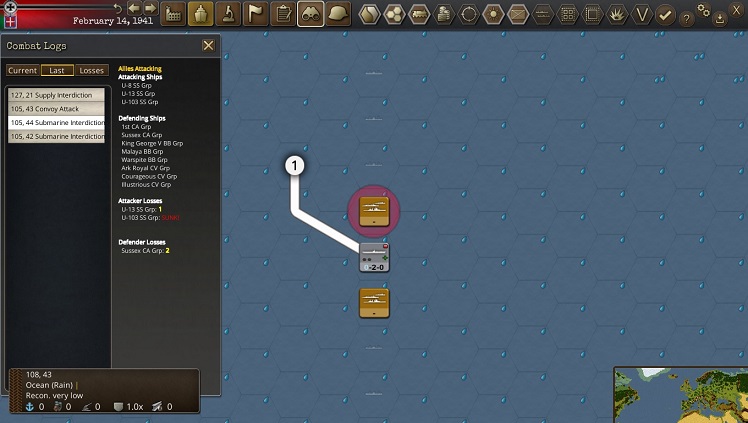
Task: Click U-8 SS Grp in attacking ships
Action: coord(136,85)
